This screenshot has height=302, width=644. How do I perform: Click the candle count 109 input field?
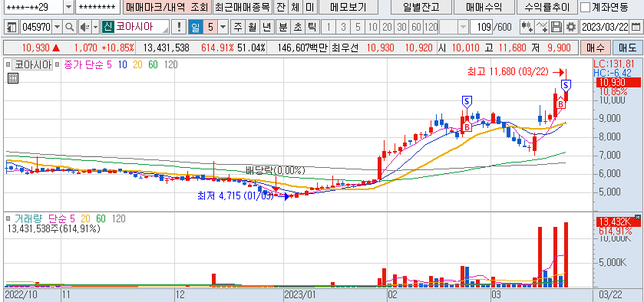coord(481,28)
